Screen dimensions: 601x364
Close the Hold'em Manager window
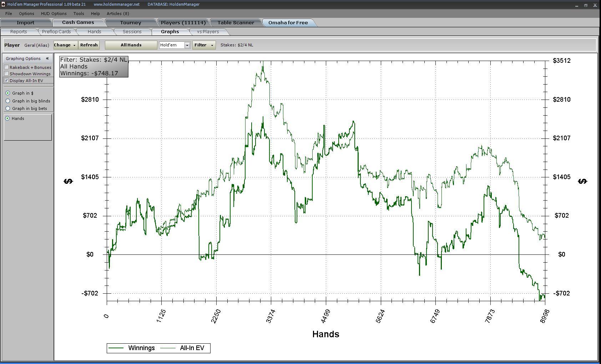click(x=595, y=5)
